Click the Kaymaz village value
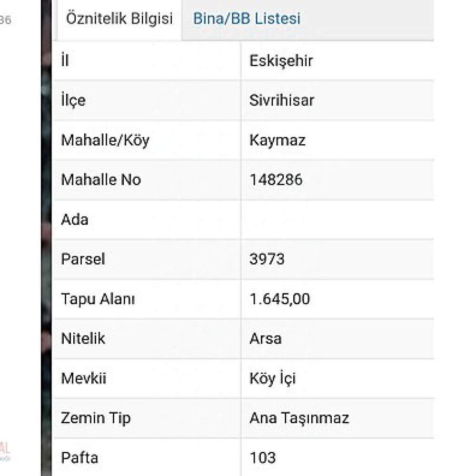 click(x=277, y=140)
